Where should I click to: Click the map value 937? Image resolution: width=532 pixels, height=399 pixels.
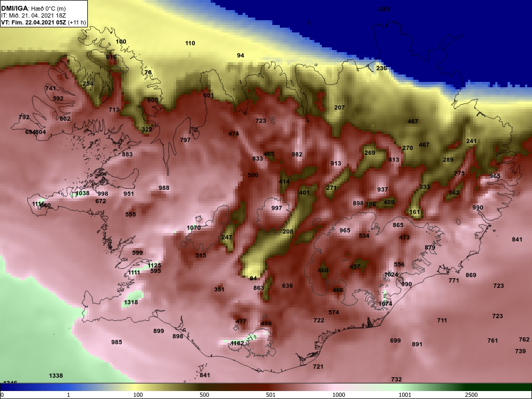383,190
